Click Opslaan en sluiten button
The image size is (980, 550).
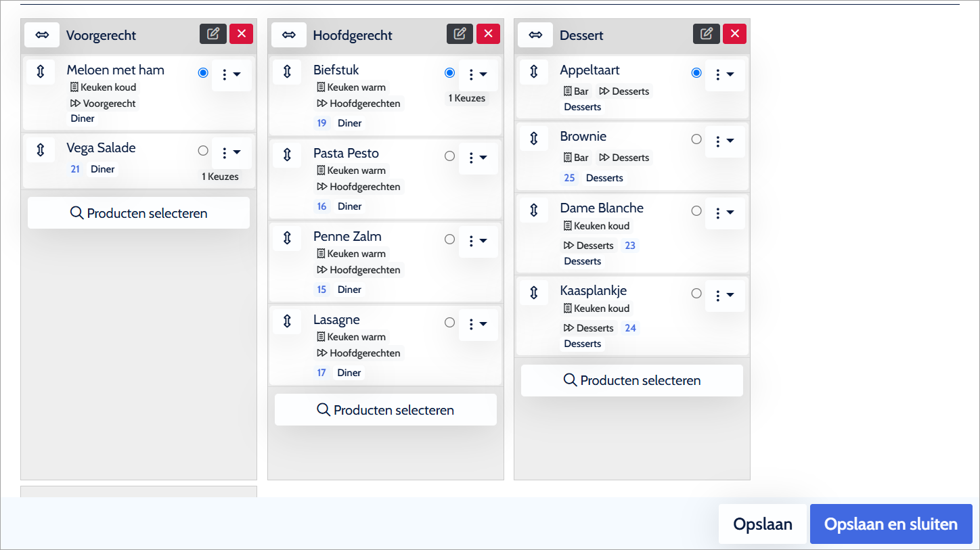[x=891, y=524]
